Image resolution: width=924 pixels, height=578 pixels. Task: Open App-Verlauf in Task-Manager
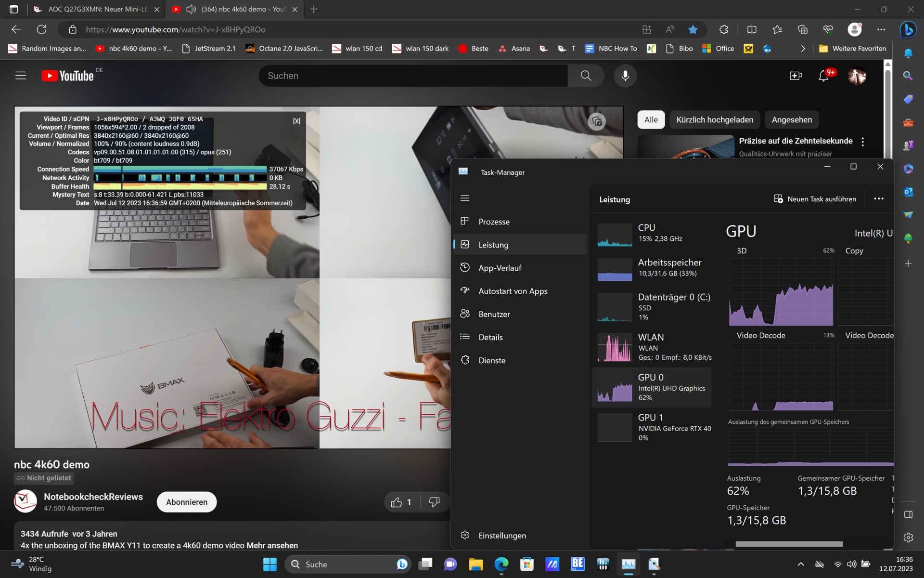[x=520, y=268]
